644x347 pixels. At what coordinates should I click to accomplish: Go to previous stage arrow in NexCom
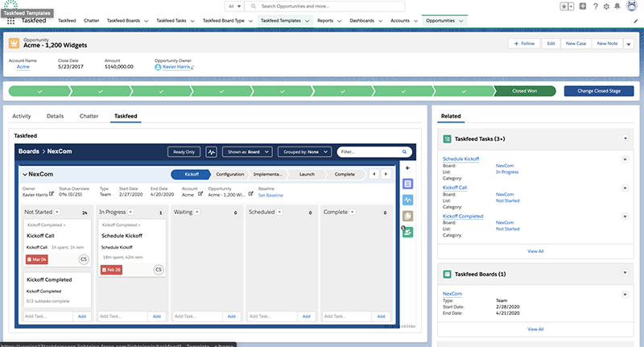tap(374, 174)
